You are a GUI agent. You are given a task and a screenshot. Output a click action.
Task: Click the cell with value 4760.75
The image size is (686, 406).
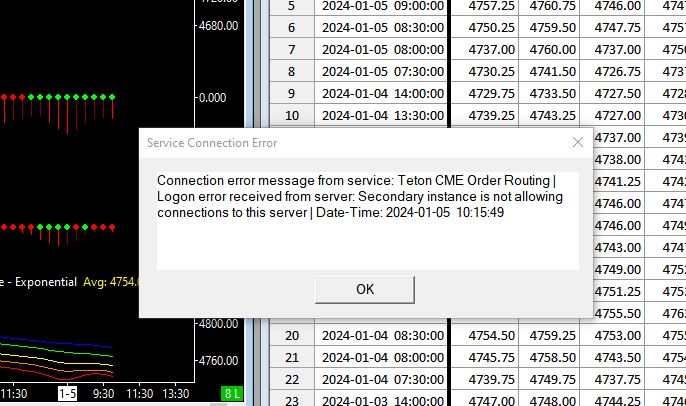pos(550,6)
